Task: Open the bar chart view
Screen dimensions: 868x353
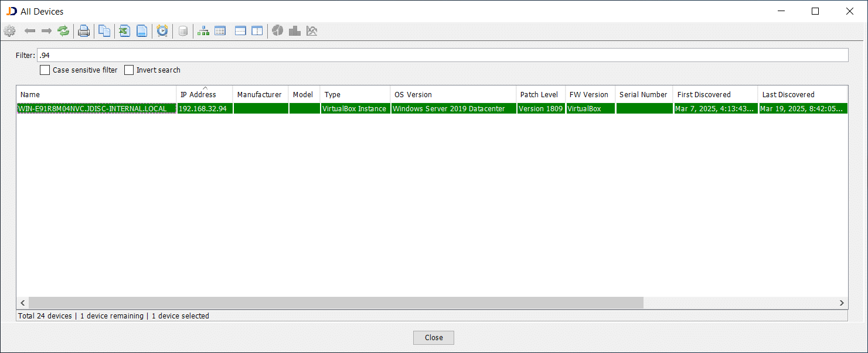Action: click(x=294, y=30)
